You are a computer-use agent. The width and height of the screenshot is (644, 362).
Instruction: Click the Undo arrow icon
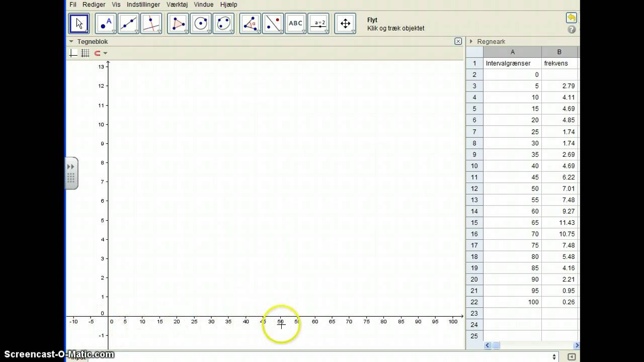[x=571, y=18]
